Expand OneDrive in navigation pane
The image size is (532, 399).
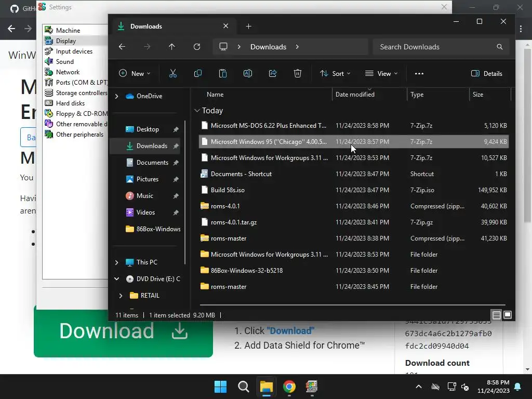(117, 96)
